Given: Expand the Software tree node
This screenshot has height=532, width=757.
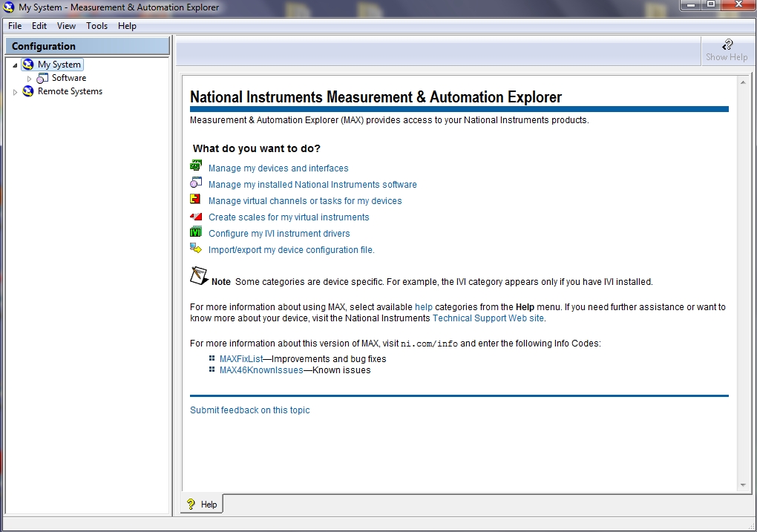Looking at the screenshot, I should 30,78.
